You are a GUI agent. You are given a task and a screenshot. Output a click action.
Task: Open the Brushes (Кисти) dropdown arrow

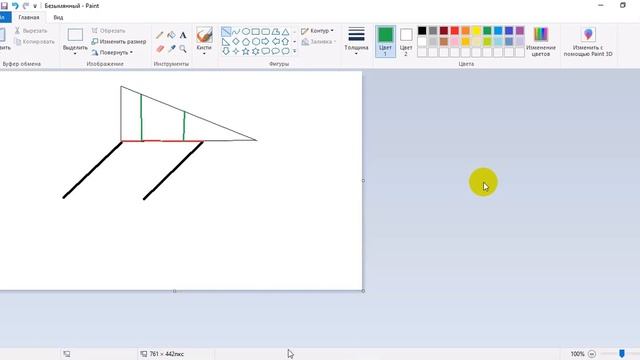point(204,53)
